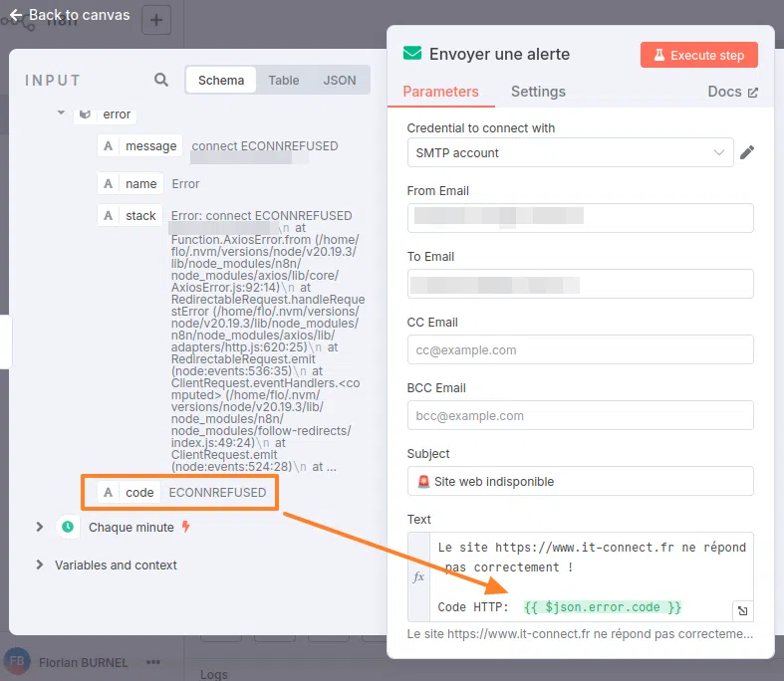Click the trigger bolt icon by Chaque minute

point(185,526)
